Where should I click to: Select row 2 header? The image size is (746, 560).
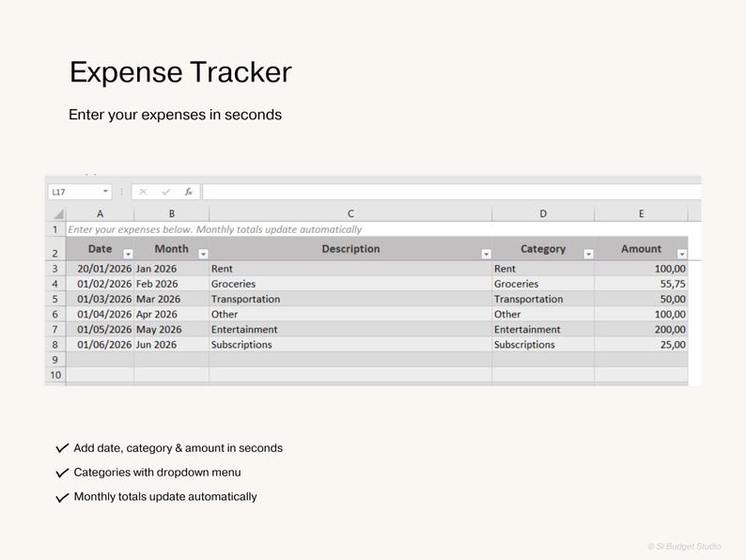pos(55,249)
